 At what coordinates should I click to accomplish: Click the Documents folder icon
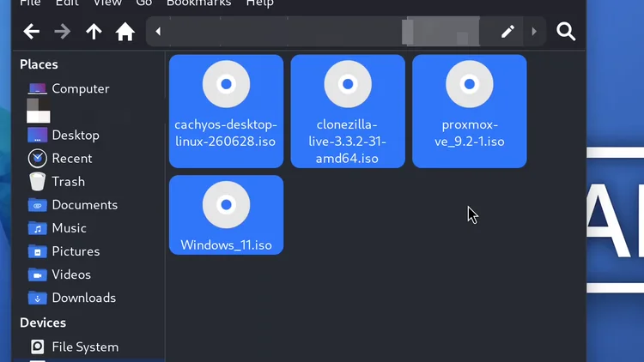(x=38, y=205)
